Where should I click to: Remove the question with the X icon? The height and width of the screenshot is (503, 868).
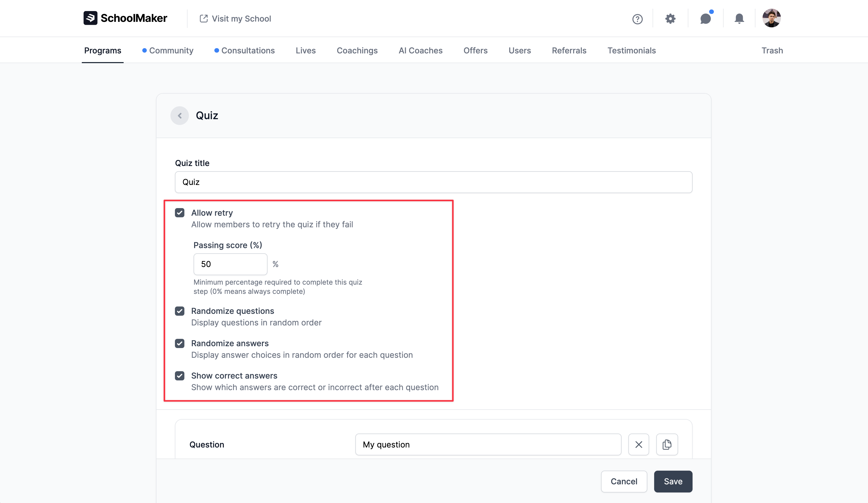coord(639,444)
